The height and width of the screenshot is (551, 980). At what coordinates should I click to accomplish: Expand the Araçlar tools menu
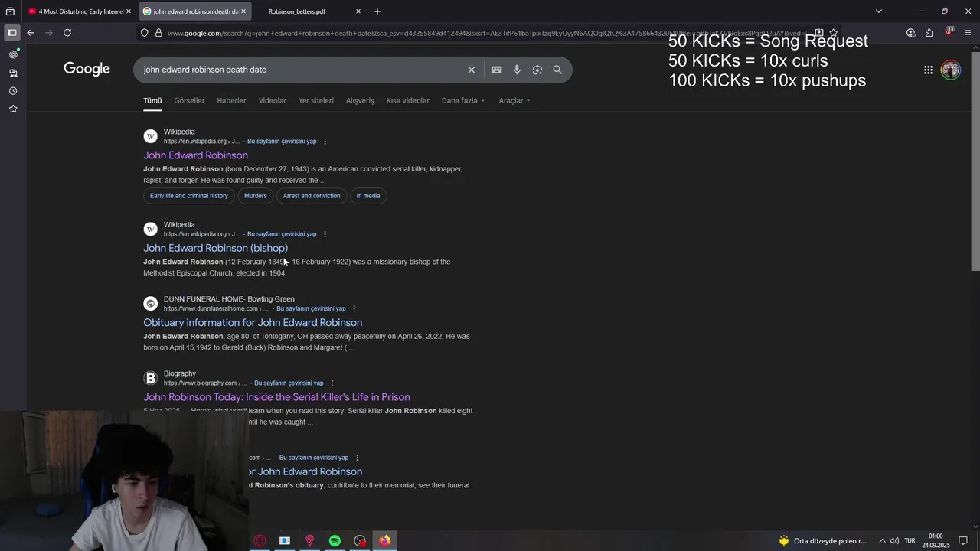pyautogui.click(x=514, y=101)
